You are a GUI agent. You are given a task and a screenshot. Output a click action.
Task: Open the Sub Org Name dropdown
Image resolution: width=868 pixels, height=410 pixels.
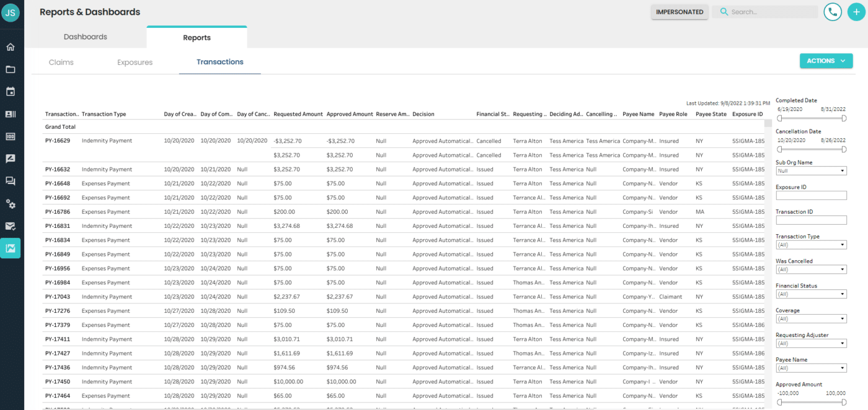click(810, 170)
